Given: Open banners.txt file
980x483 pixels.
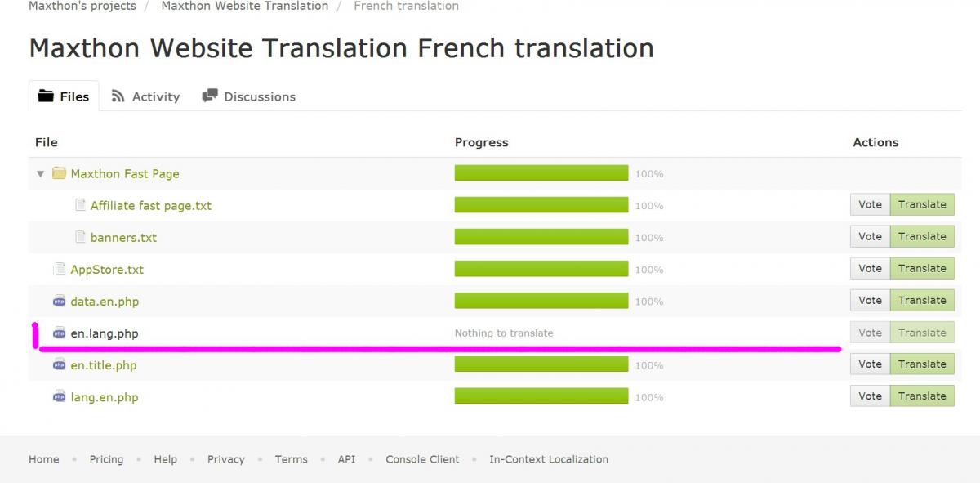Looking at the screenshot, I should point(123,237).
